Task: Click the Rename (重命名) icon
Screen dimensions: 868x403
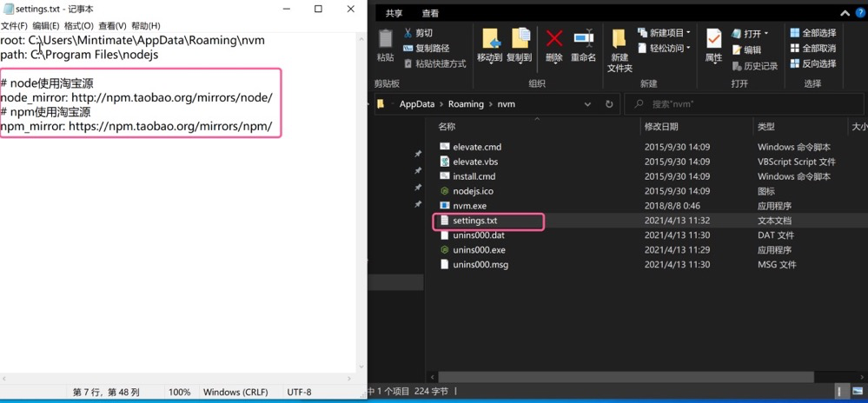Action: [584, 38]
